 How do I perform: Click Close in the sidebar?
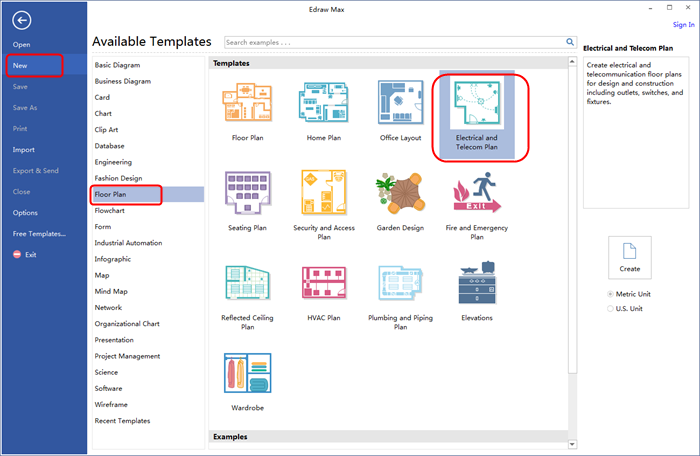click(21, 192)
